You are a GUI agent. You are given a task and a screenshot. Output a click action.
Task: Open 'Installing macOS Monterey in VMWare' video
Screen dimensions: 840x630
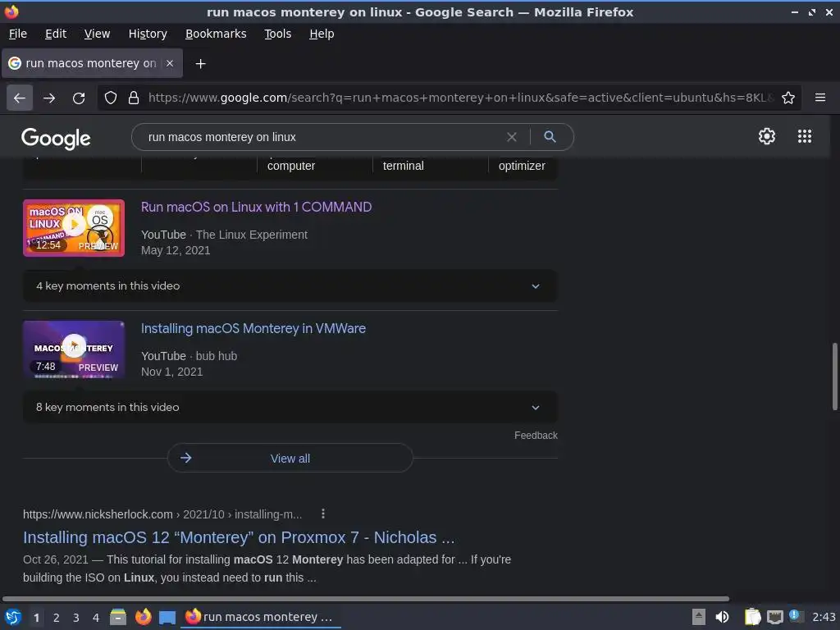click(x=253, y=328)
